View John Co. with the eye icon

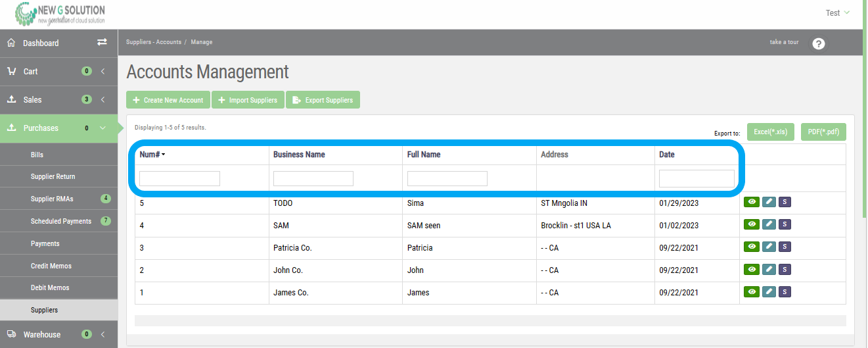click(751, 269)
